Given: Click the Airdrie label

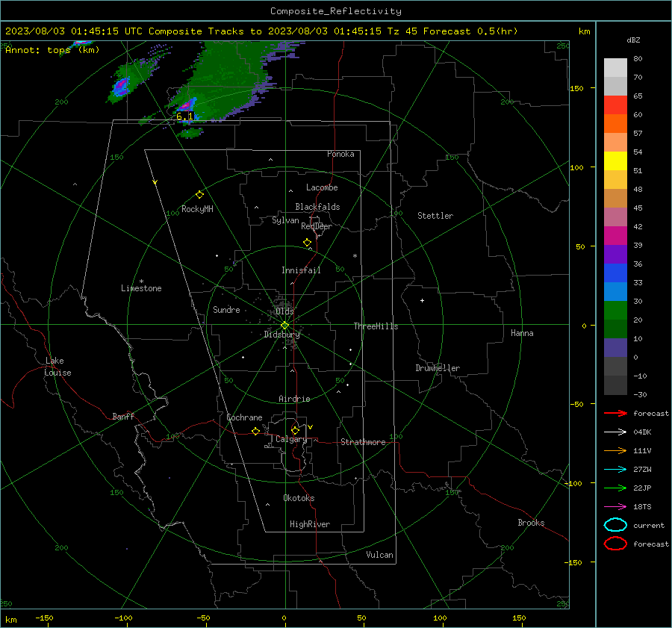Looking at the screenshot, I should [294, 399].
